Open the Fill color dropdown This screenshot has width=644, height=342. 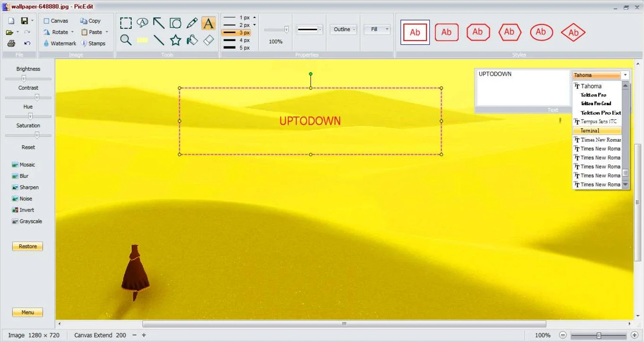tap(377, 29)
